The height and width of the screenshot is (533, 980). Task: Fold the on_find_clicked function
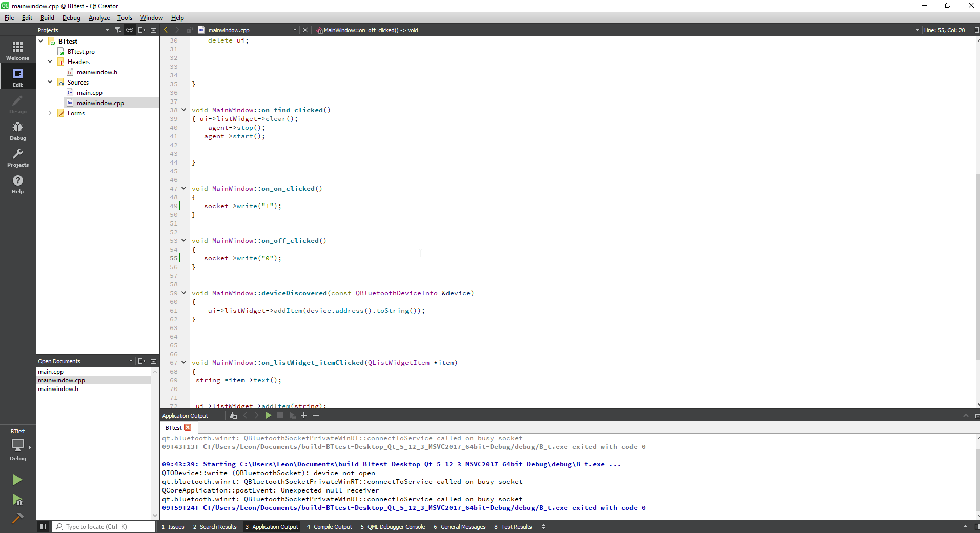tap(183, 110)
